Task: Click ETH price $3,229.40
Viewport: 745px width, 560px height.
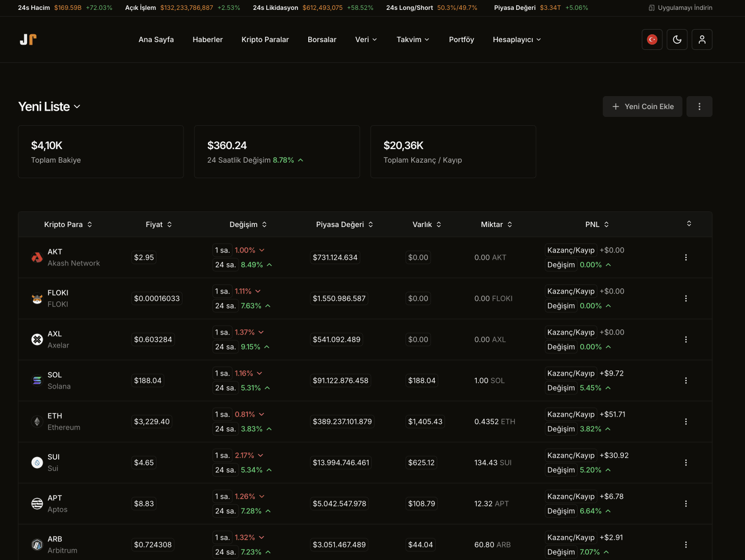Action: pyautogui.click(x=152, y=421)
